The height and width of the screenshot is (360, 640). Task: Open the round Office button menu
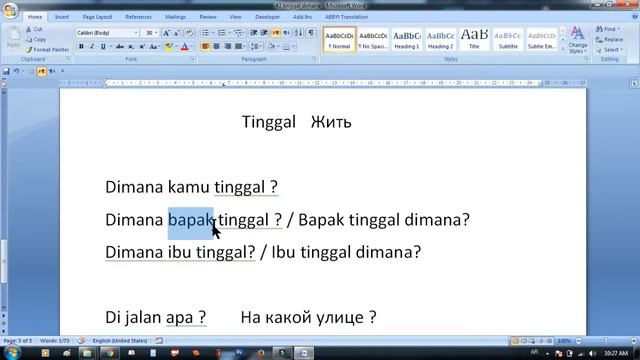tap(11, 11)
